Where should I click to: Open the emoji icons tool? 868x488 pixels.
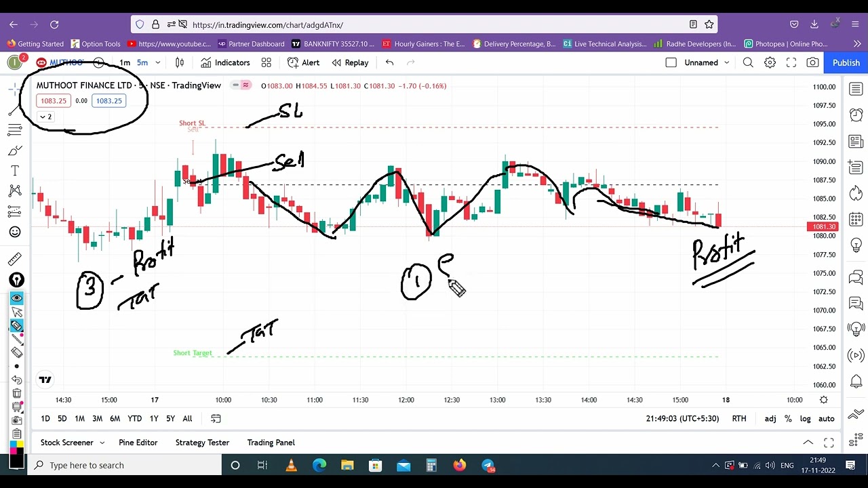pyautogui.click(x=14, y=232)
